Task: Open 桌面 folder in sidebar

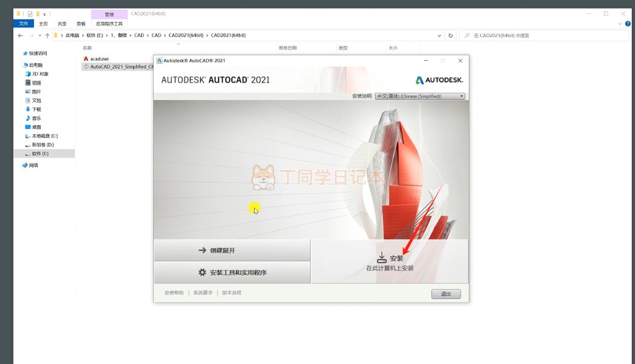Action: [36, 127]
